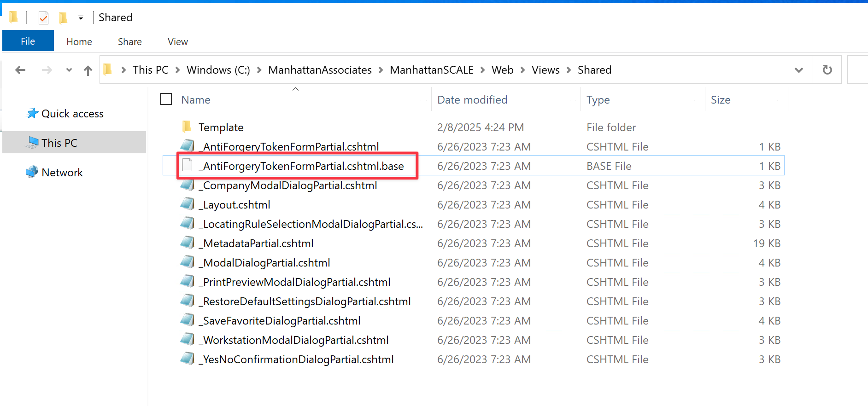Image resolution: width=868 pixels, height=406 pixels.
Task: Expand the chevron after Views in the path
Action: (x=569, y=70)
